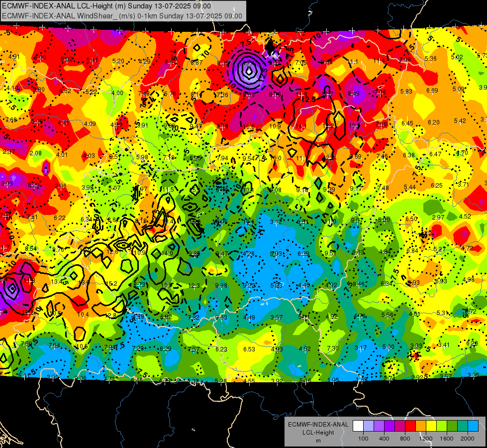Click the legend title LCL-Height

point(318,433)
